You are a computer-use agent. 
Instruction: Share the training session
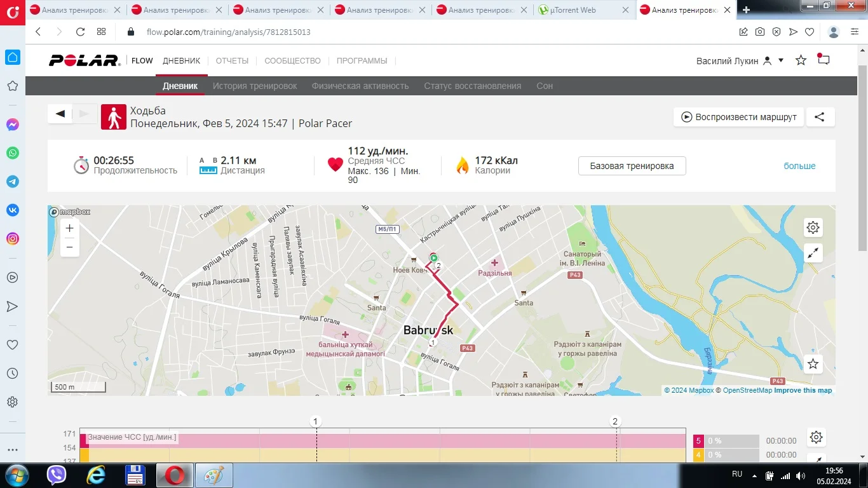tap(820, 117)
